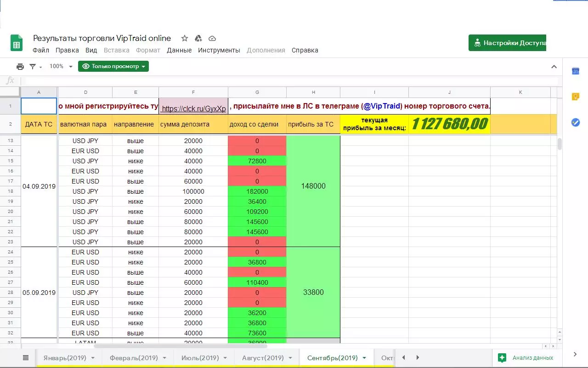Select the Сентябрь(2019) sheet tab
The width and height of the screenshot is (588, 368).
(333, 358)
